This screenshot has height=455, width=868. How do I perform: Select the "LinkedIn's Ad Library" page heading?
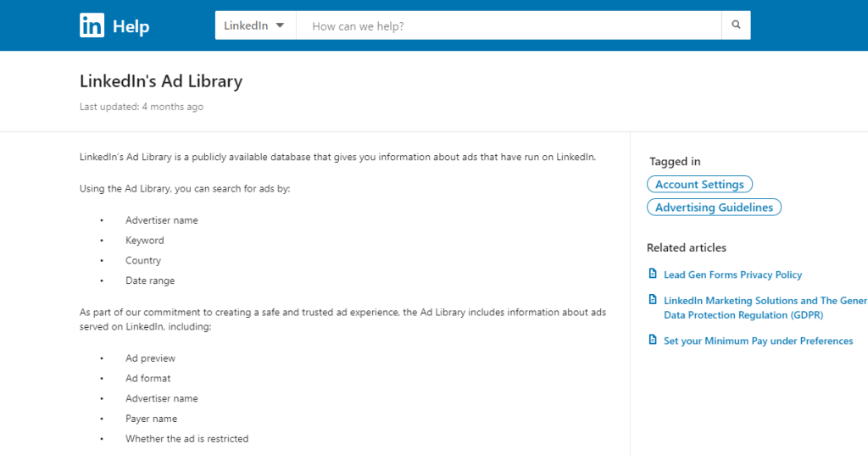point(161,81)
